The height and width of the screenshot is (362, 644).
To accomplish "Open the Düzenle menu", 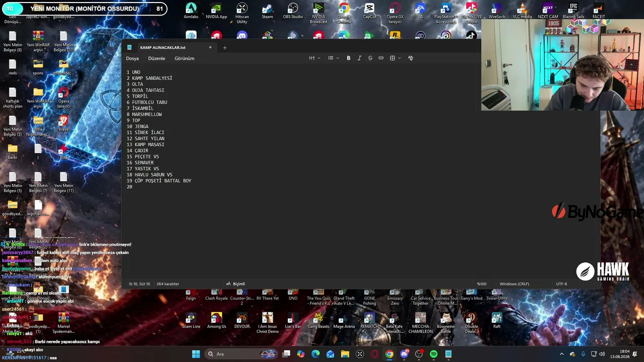I will [156, 58].
